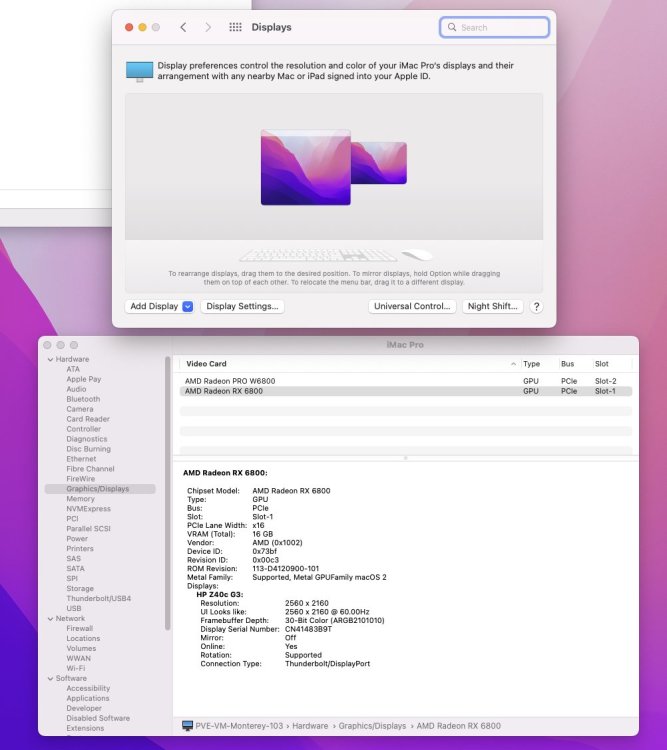Click Hardware in the path bar
Screen dimensions: 667x750
(x=310, y=726)
